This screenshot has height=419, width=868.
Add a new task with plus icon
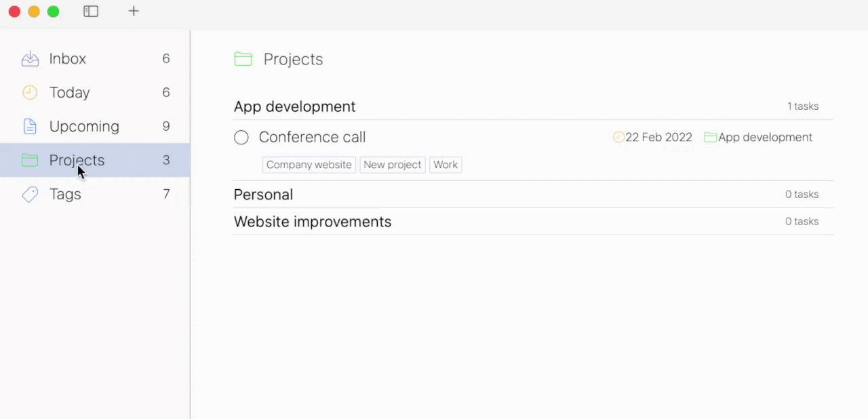pos(134,11)
